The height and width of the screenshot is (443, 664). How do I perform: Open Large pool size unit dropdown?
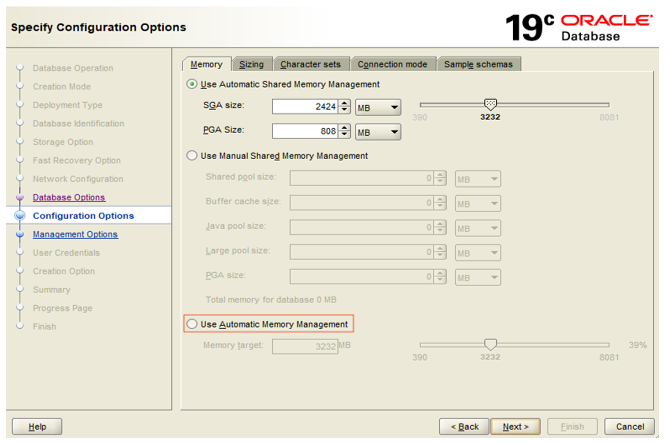point(478,252)
